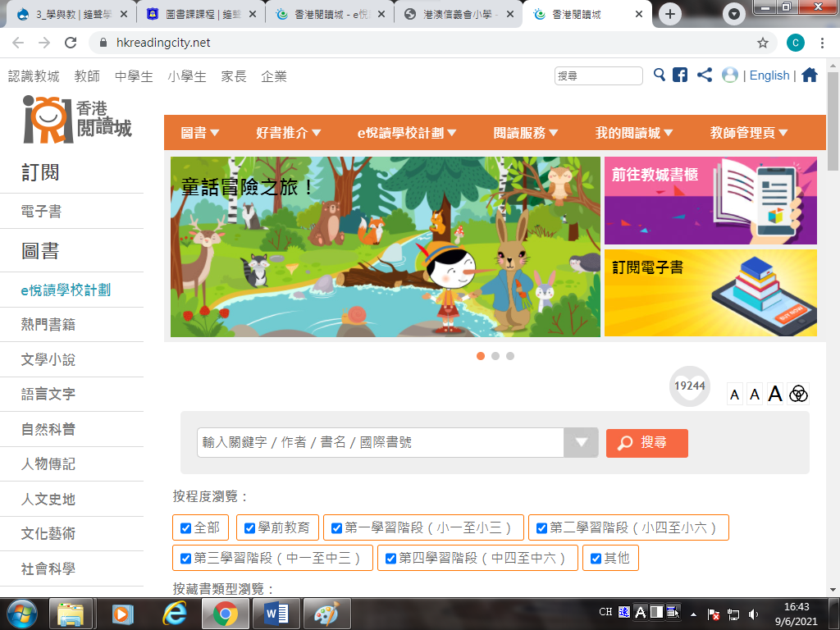Select the large font size A
This screenshot has height=630, width=840.
click(x=774, y=394)
